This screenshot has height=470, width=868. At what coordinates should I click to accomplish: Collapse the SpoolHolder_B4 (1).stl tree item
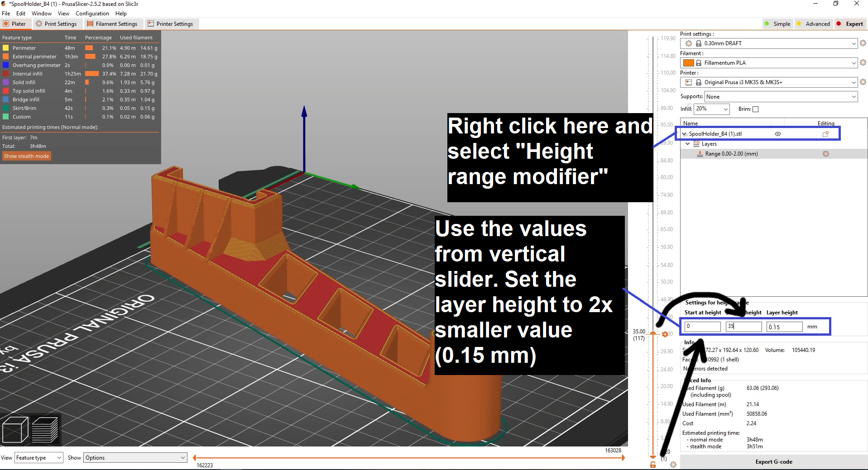pyautogui.click(x=684, y=133)
